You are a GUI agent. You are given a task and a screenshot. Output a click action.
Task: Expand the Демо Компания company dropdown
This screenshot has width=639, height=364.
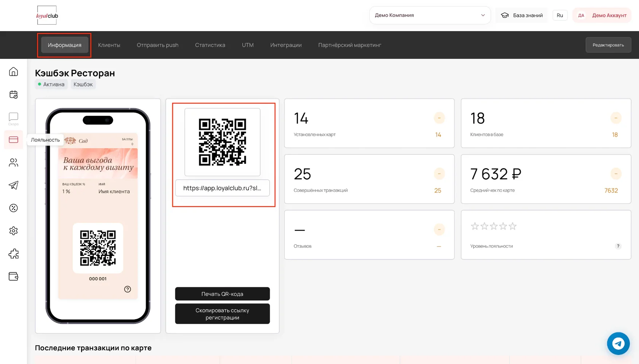click(x=430, y=15)
